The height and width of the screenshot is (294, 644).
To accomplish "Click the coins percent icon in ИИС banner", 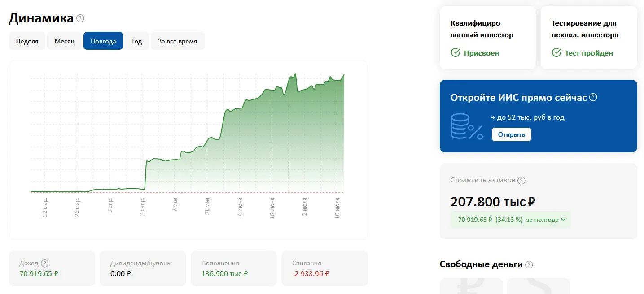I will coord(467,127).
